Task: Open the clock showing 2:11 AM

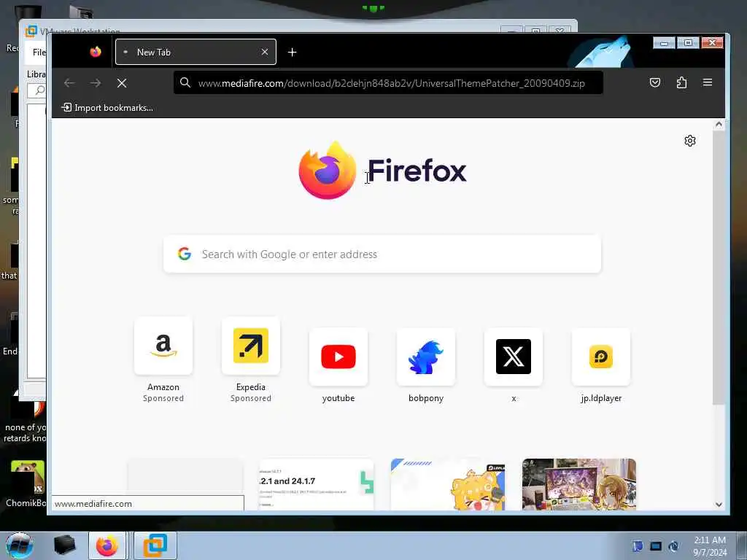Action: pyautogui.click(x=710, y=546)
